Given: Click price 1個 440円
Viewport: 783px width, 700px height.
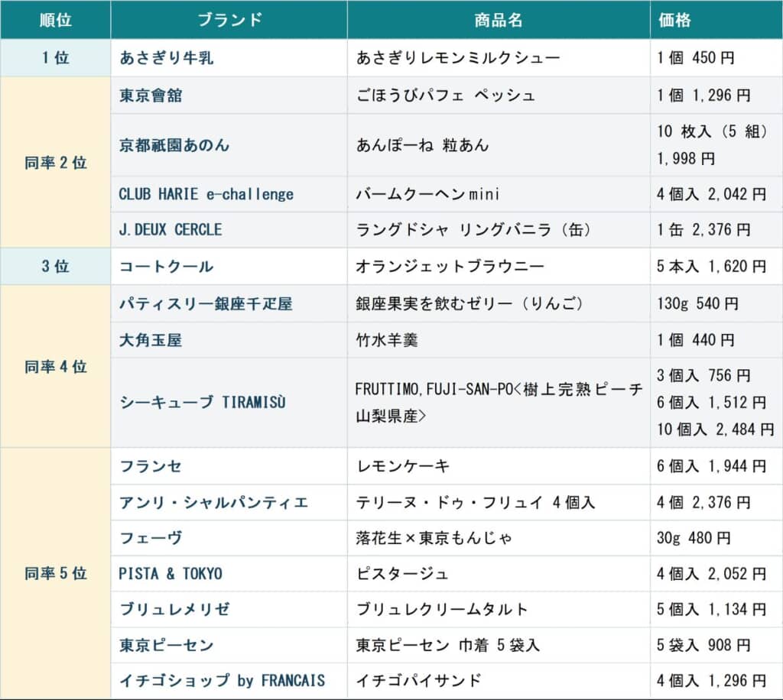Looking at the screenshot, I should tap(696, 340).
